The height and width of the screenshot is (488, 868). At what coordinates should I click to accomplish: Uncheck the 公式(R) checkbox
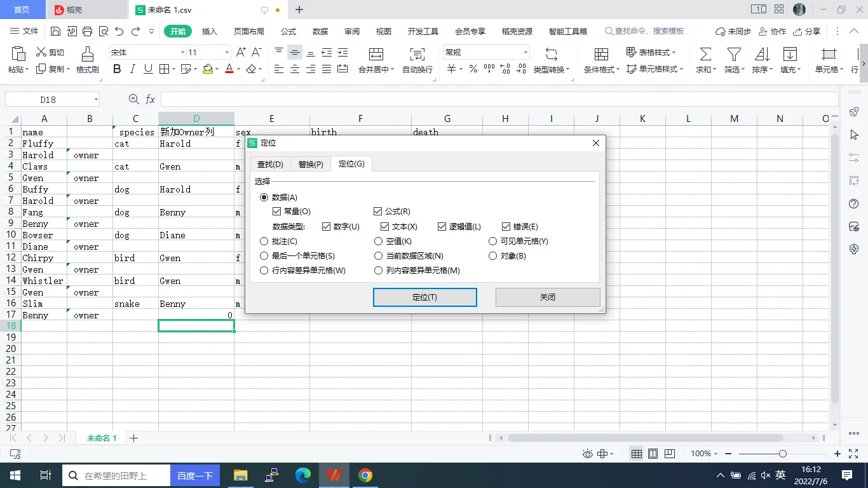pyautogui.click(x=378, y=211)
